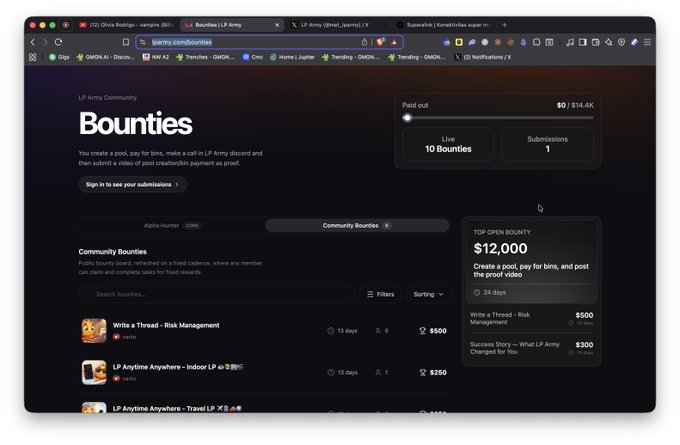Open the tab groups grid icon
Screen dimensions: 680x445
(33, 57)
